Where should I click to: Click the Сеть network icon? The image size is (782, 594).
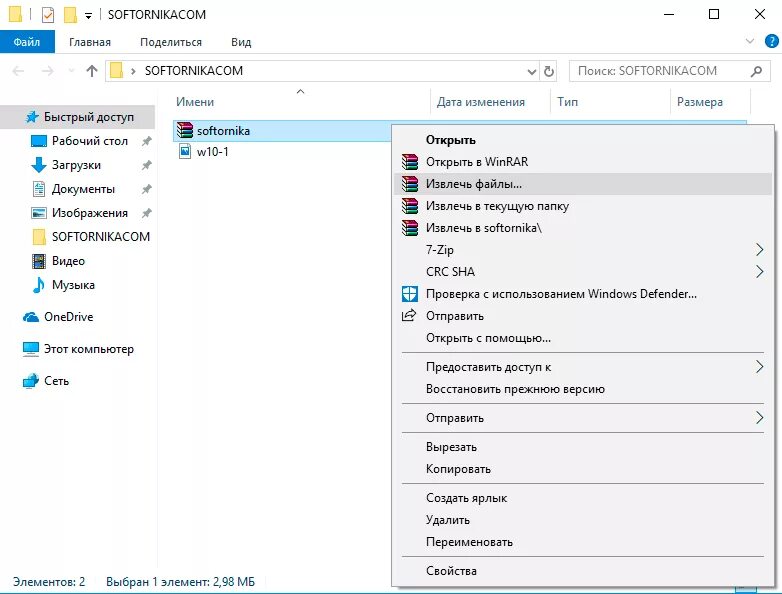click(x=31, y=381)
